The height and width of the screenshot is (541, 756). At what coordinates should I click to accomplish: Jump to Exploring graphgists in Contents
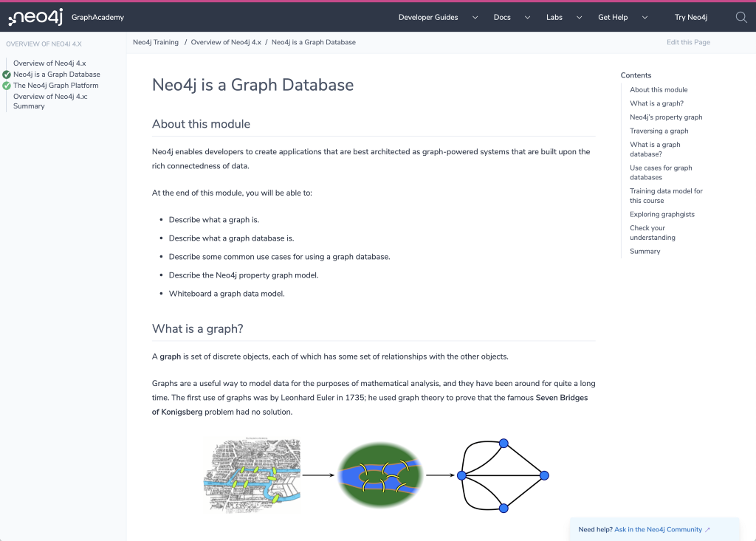coord(662,214)
